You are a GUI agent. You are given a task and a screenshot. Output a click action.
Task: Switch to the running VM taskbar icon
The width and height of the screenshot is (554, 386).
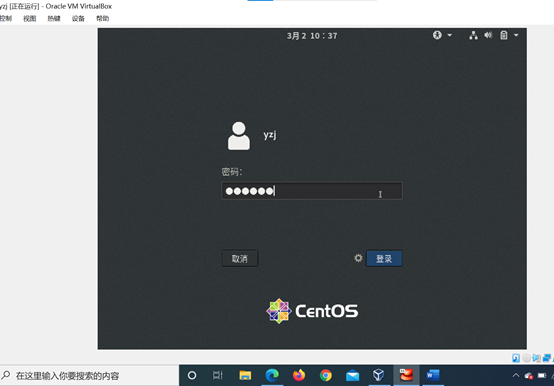(406, 375)
